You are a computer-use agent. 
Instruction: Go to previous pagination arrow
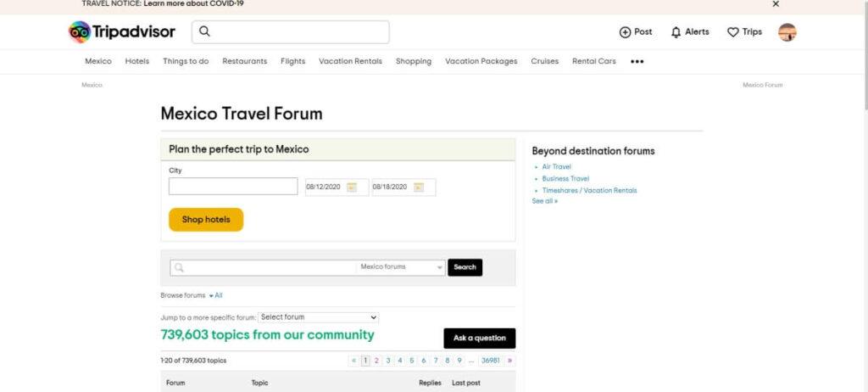[x=353, y=361]
